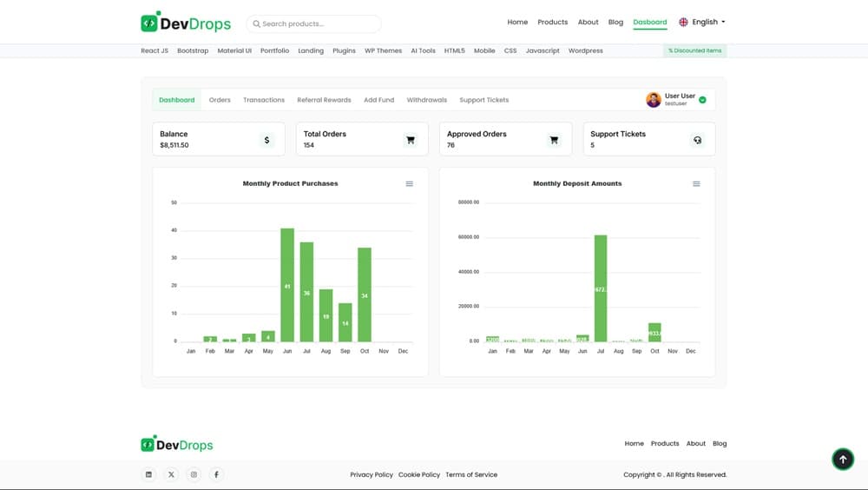Switch to the Withdrawals tab
Screen dimensions: 868x490
pyautogui.click(x=426, y=100)
